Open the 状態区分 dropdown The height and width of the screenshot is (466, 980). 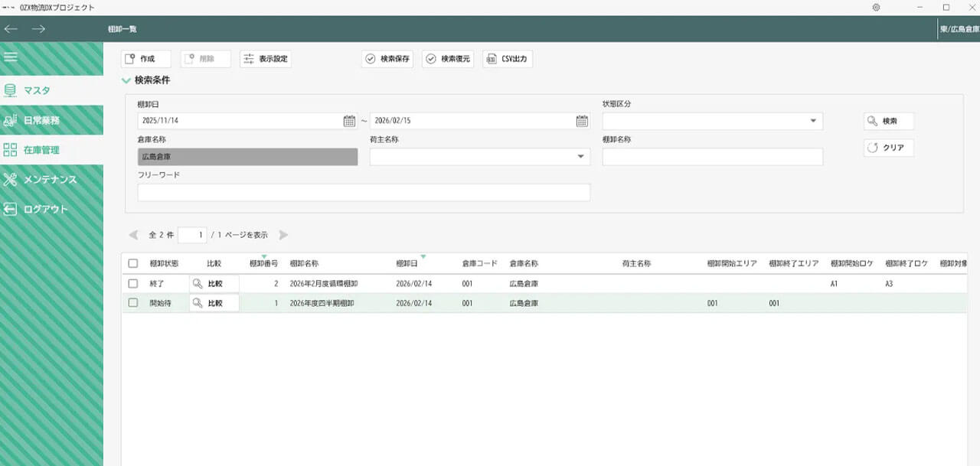[812, 121]
